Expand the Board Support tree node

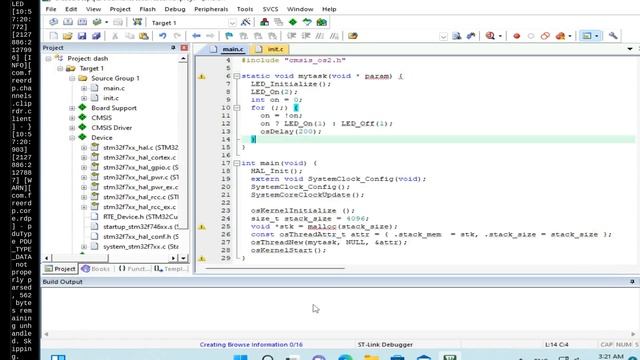(x=72, y=108)
